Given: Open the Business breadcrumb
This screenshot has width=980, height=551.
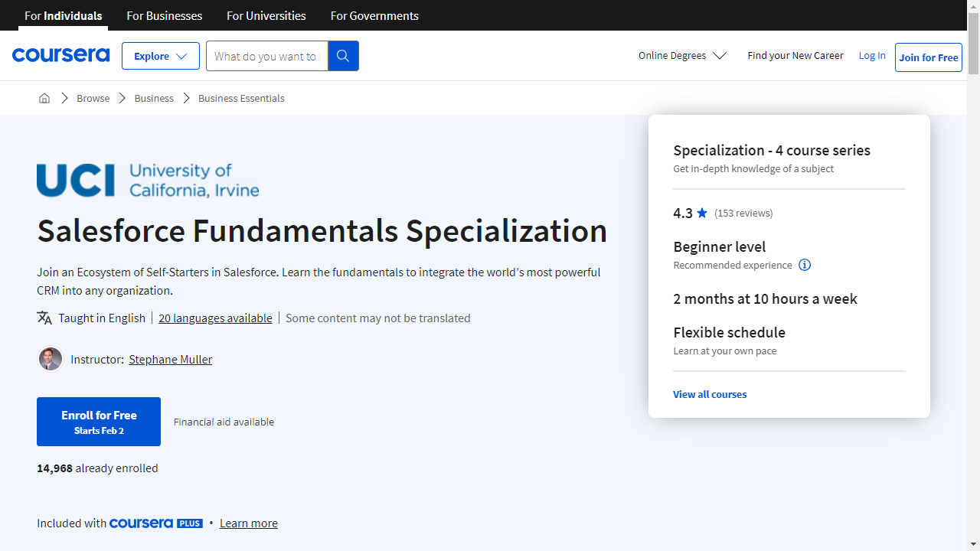Looking at the screenshot, I should click(154, 98).
